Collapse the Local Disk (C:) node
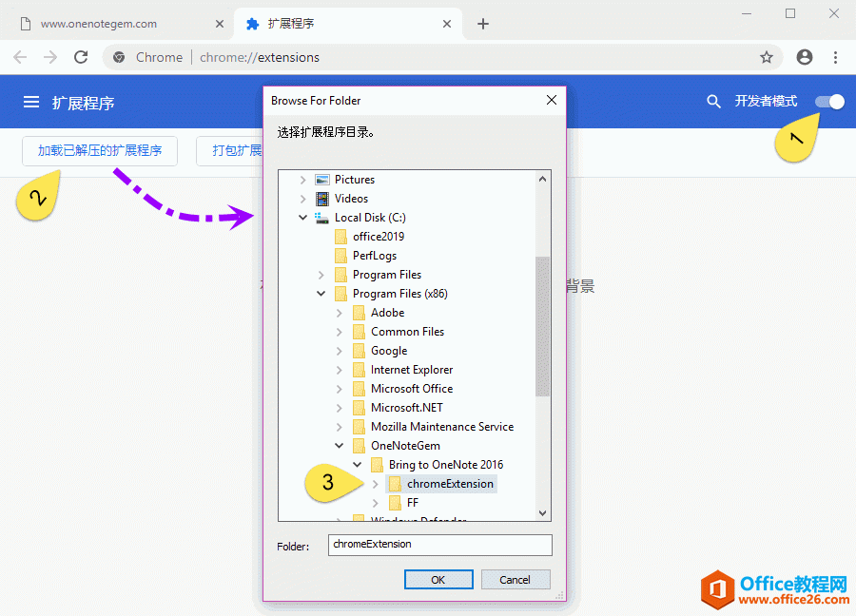Image resolution: width=856 pixels, height=616 pixels. tap(302, 217)
